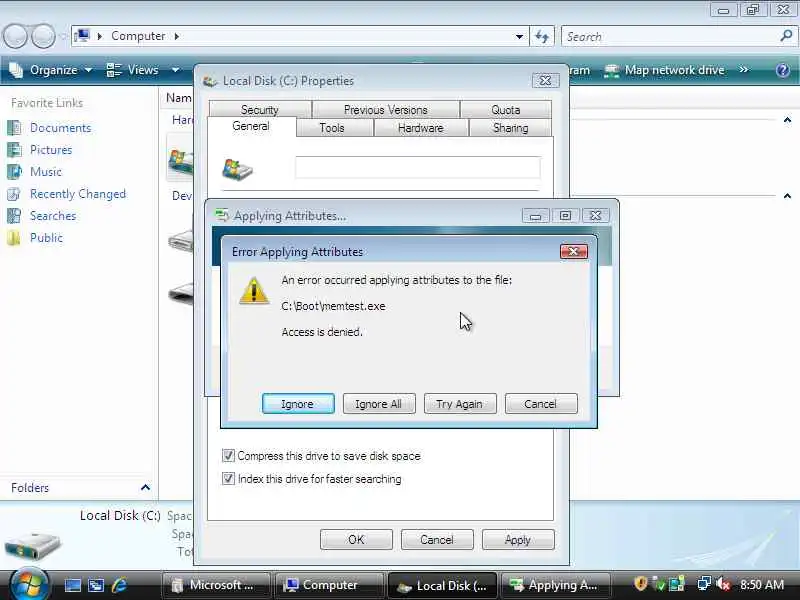Click the Back navigation button

pyautogui.click(x=15, y=36)
